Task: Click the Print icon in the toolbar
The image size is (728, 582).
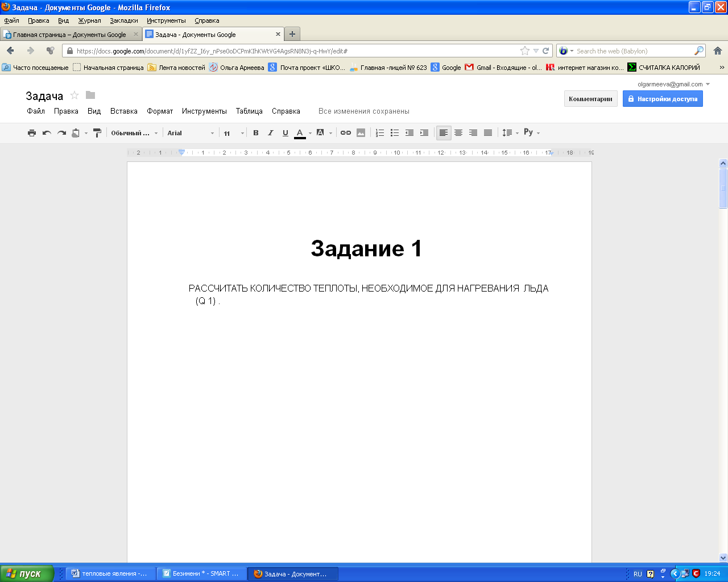Action: coord(32,133)
